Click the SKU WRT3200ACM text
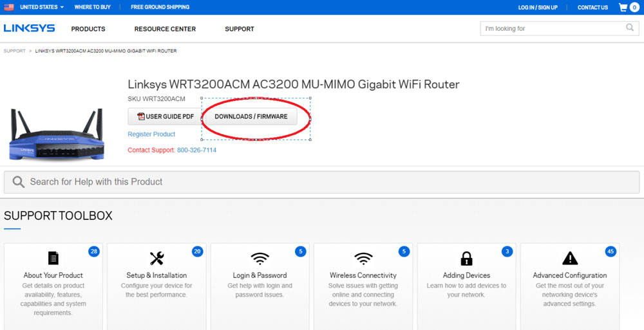This screenshot has width=644, height=330. [156, 99]
